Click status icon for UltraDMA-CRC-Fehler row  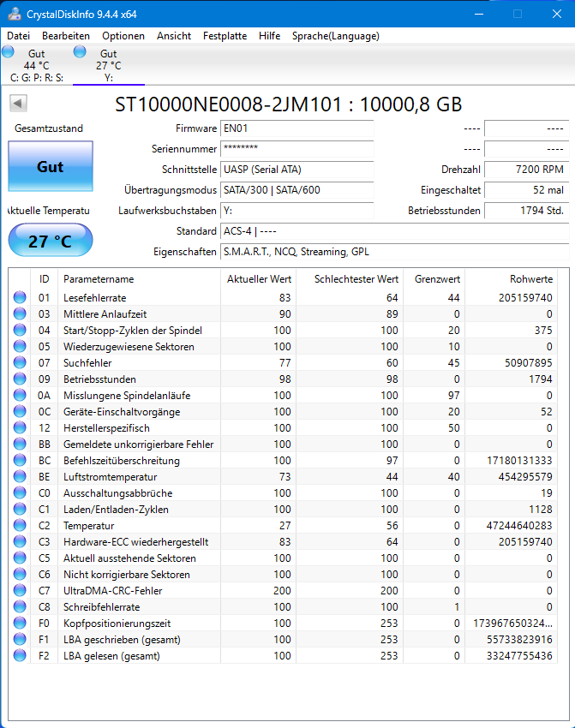(x=20, y=589)
